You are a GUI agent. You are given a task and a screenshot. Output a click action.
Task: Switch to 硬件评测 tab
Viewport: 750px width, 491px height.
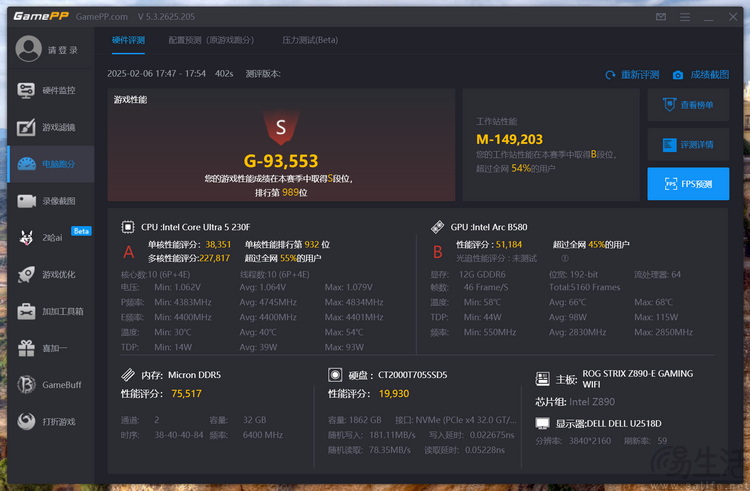click(x=128, y=40)
